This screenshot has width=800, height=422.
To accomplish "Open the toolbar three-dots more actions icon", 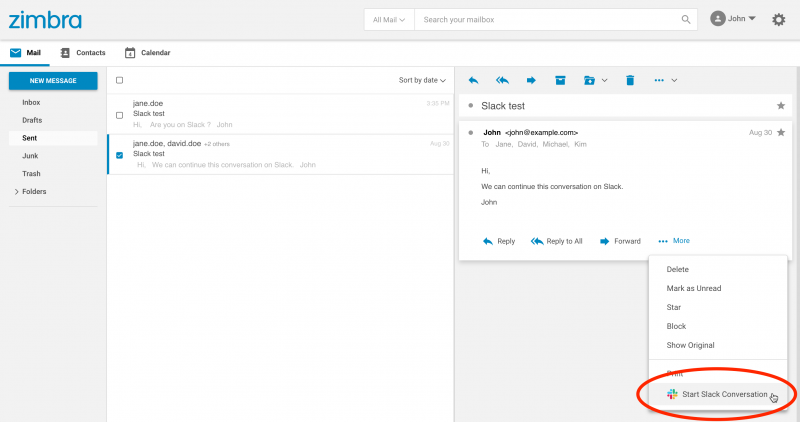I will point(659,80).
